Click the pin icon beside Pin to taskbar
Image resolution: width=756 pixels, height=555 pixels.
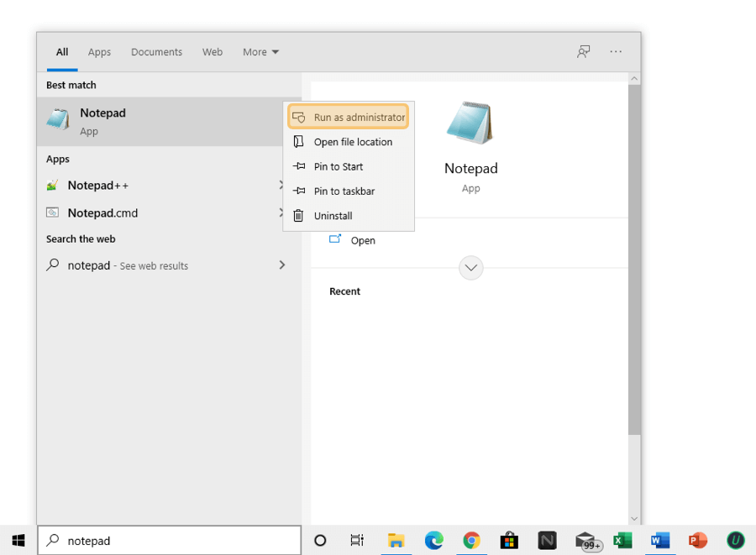(299, 191)
